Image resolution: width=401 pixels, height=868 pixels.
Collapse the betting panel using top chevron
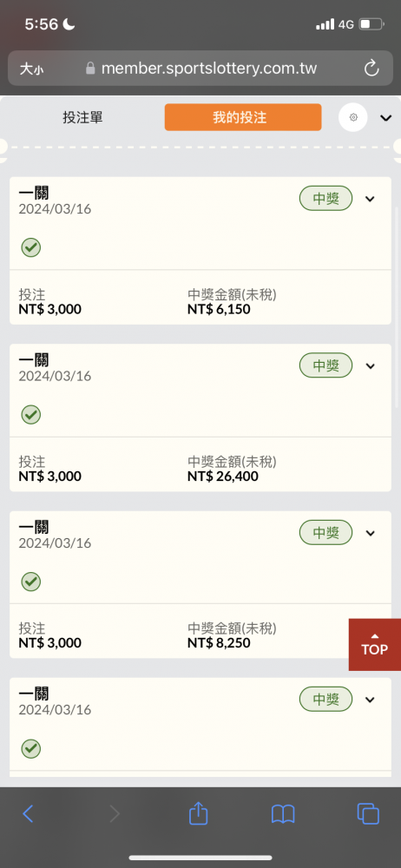385,117
